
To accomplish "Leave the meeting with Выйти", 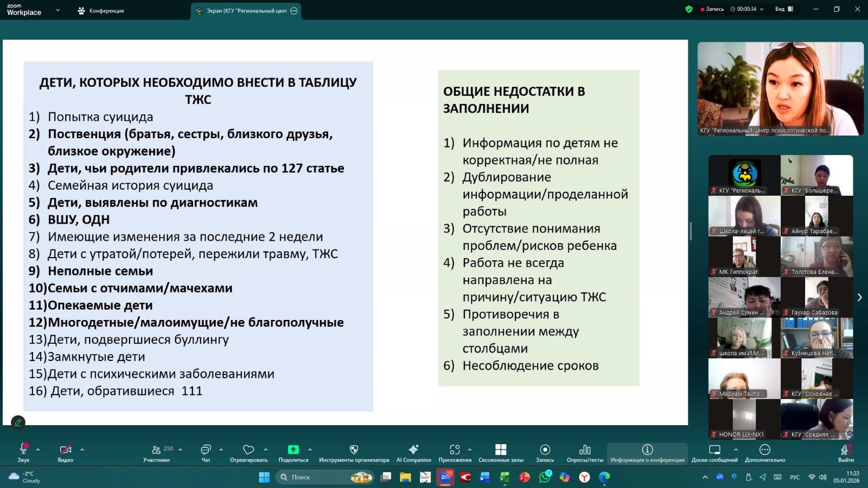I will pyautogui.click(x=845, y=452).
